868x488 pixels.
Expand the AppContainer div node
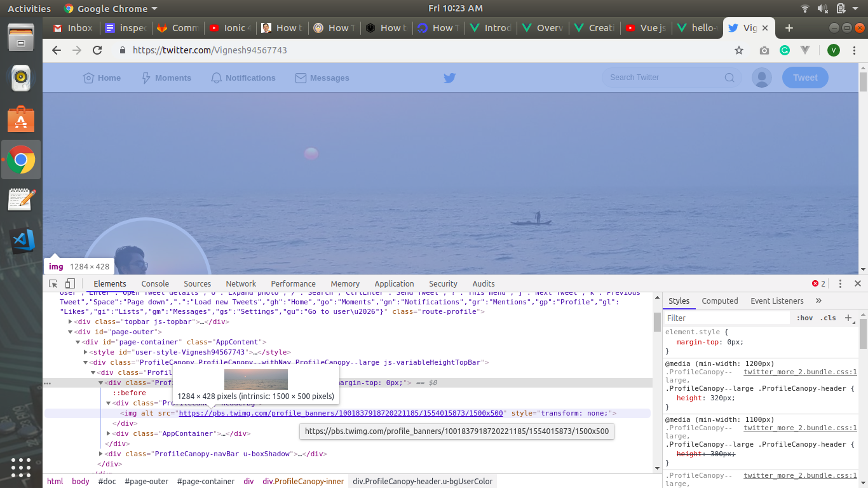109,433
